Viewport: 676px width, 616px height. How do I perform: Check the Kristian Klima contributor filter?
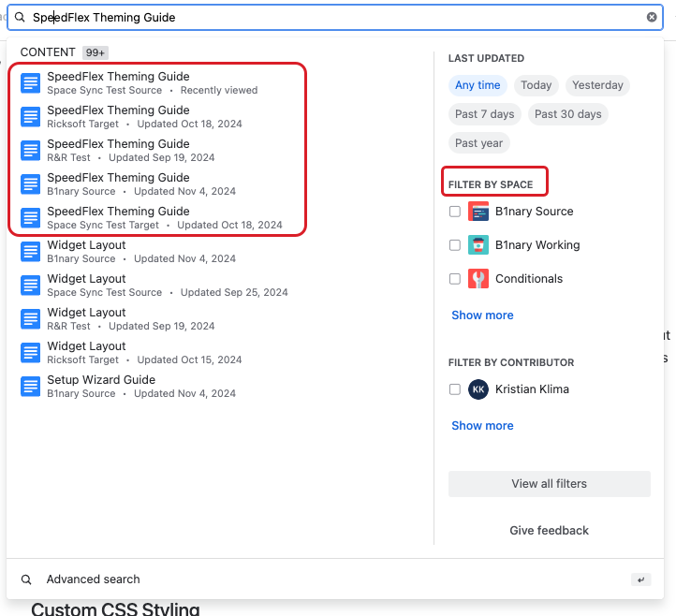(x=455, y=389)
